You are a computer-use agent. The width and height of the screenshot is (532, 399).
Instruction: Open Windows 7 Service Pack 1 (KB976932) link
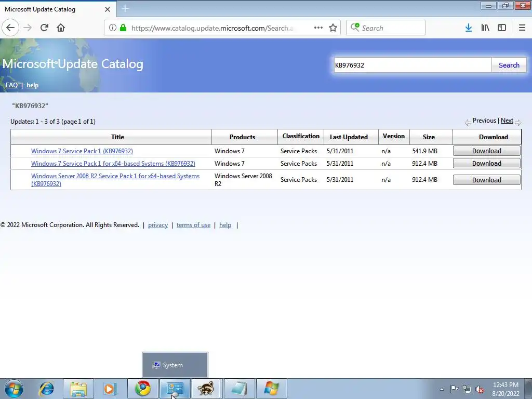[x=82, y=151]
